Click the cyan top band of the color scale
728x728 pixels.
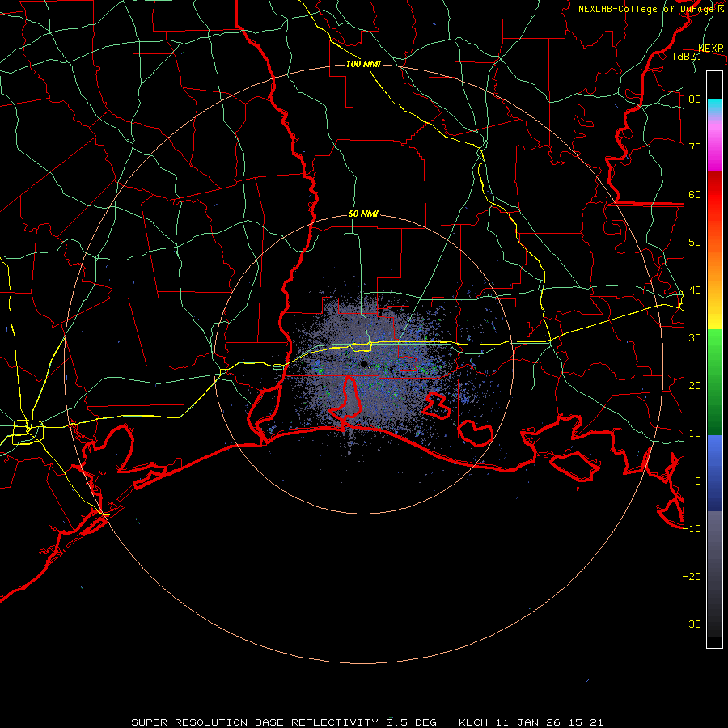(714, 106)
